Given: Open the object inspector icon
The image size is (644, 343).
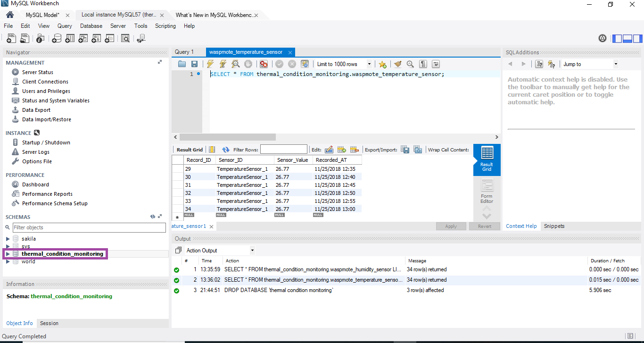Looking at the screenshot, I should coord(41,39).
